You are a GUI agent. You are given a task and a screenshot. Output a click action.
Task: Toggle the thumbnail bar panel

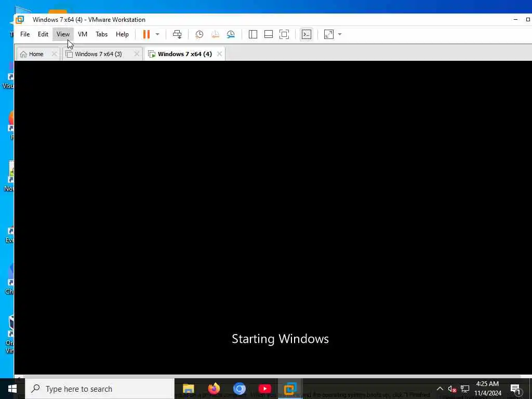tap(269, 34)
